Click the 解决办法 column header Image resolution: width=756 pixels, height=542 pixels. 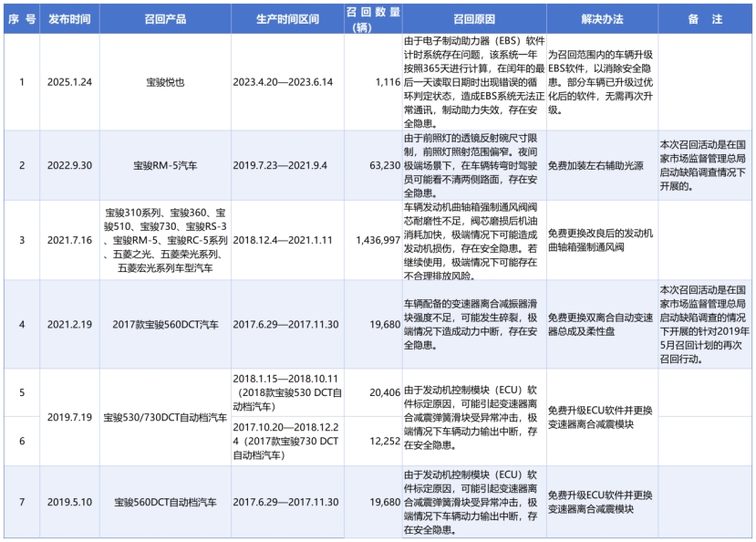click(601, 18)
